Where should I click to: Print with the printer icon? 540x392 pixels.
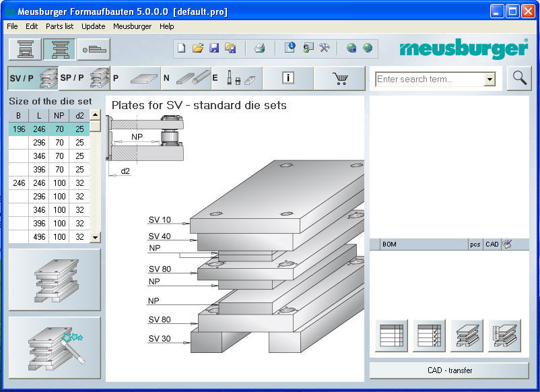point(260,48)
